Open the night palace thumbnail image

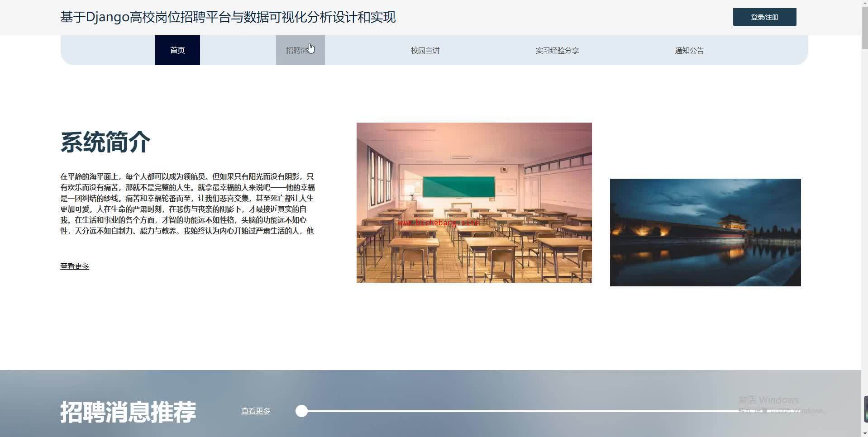point(705,232)
